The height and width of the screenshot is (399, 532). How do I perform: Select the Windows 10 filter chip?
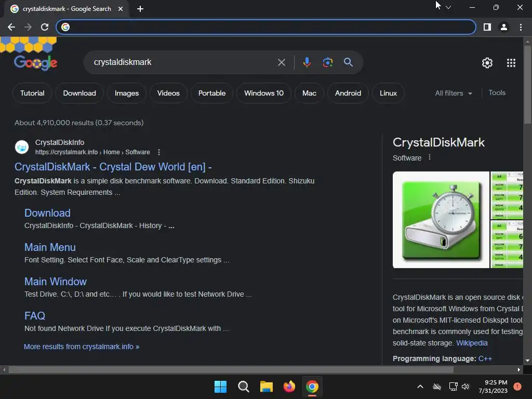pyautogui.click(x=263, y=94)
